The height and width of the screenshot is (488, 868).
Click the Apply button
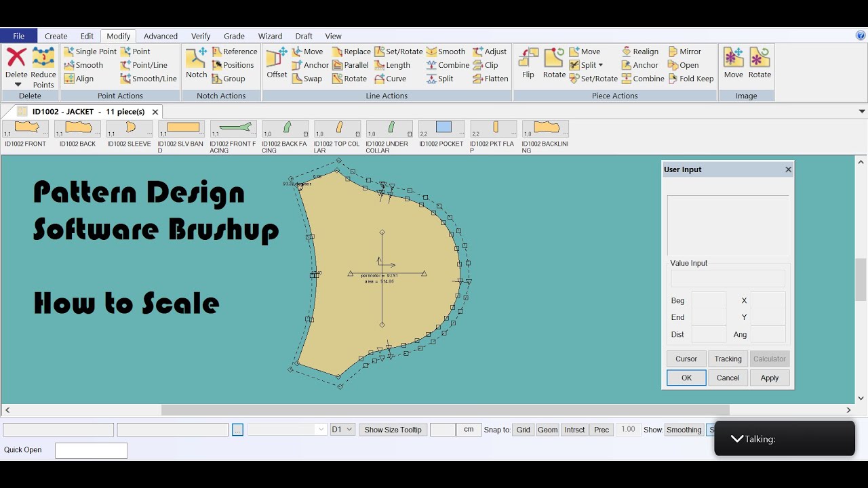coord(770,378)
